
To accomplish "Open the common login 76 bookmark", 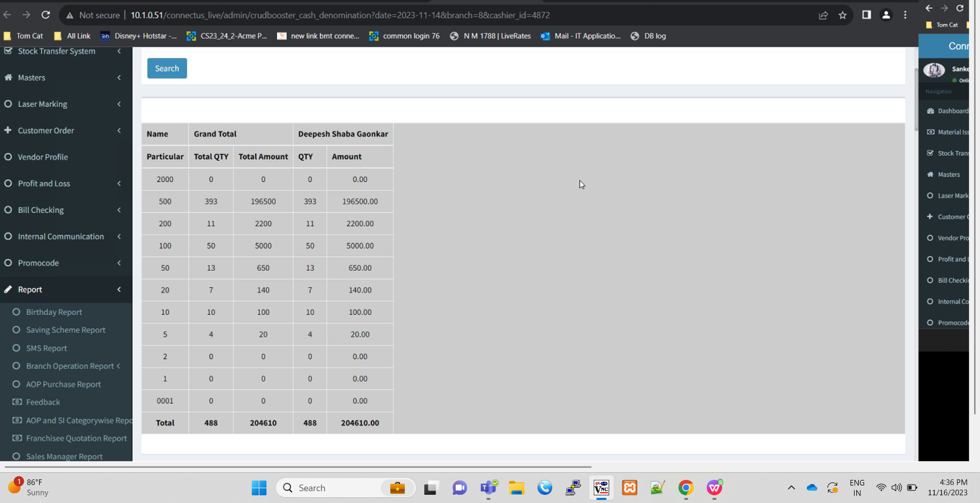I will pyautogui.click(x=405, y=36).
